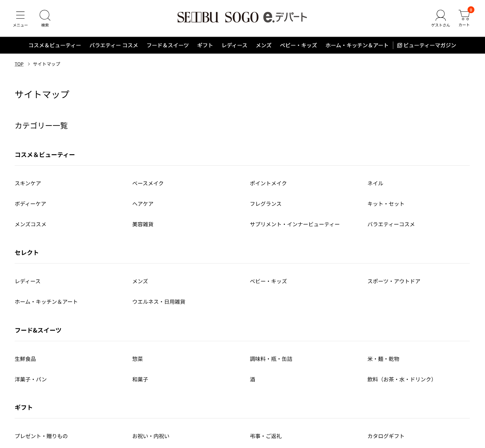The height and width of the screenshot is (448, 485).
Task: Select ギフト in the top navigation bar
Action: coord(205,45)
